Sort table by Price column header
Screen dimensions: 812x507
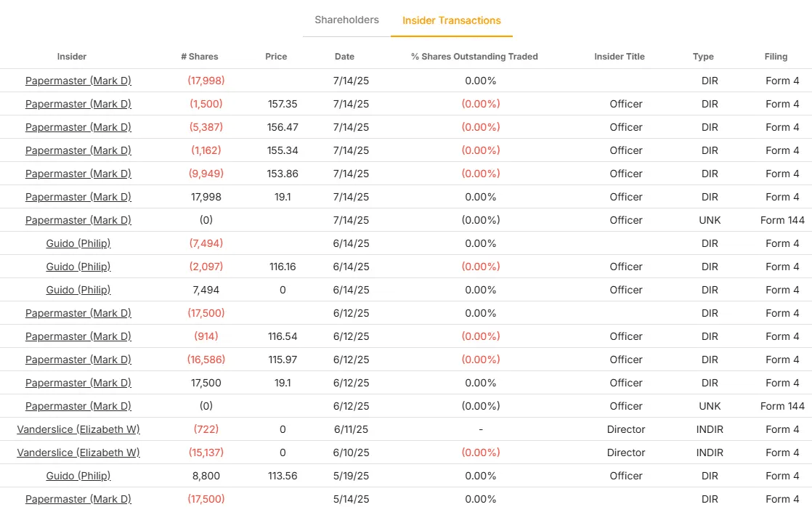[x=276, y=57]
